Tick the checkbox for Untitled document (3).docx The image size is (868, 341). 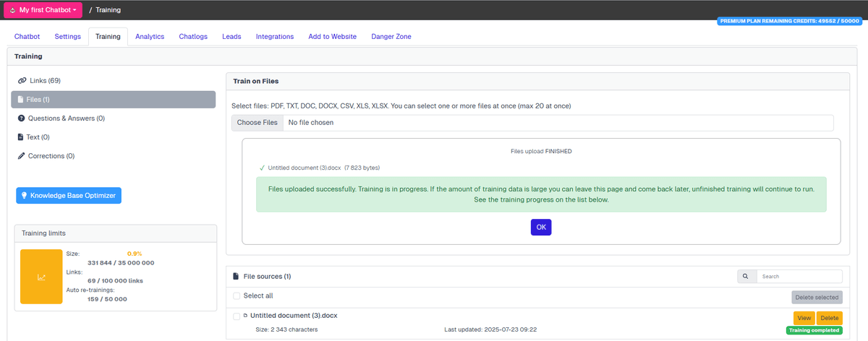click(x=237, y=316)
